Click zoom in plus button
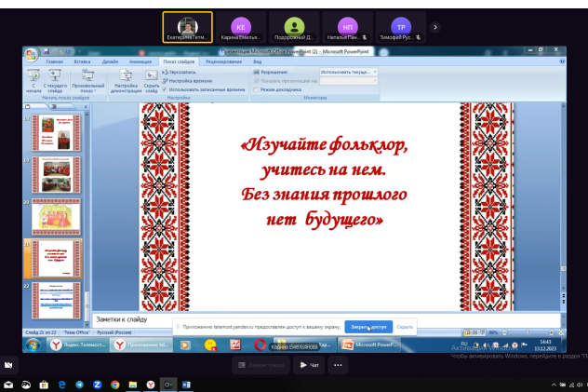 (x=551, y=332)
